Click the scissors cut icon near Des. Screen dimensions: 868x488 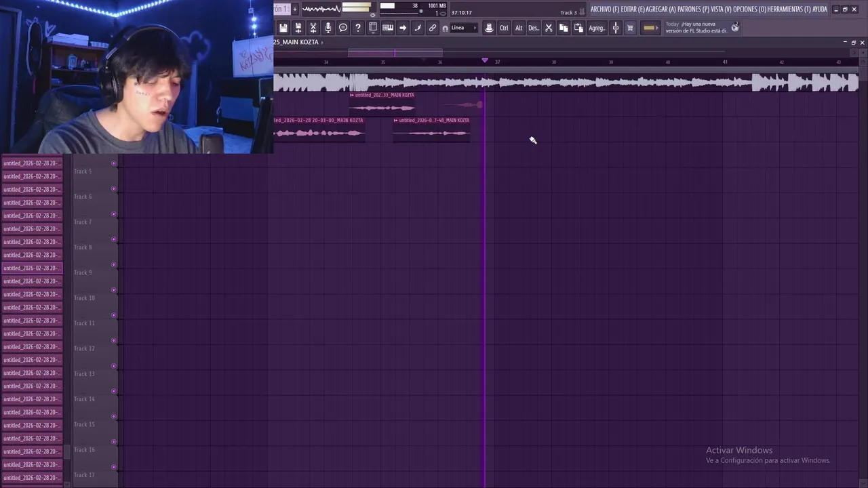point(549,28)
